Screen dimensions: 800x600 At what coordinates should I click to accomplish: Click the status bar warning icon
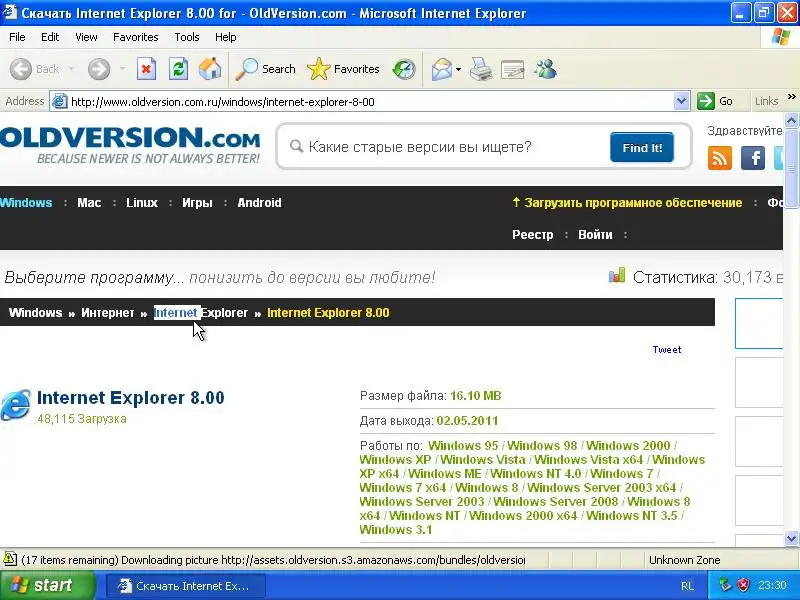9,559
